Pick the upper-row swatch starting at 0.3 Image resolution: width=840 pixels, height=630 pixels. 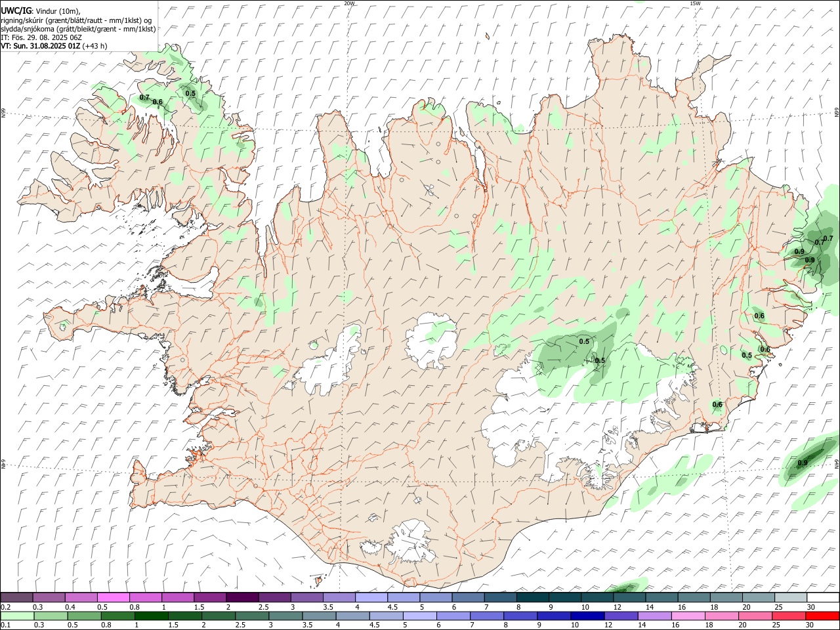(49, 597)
